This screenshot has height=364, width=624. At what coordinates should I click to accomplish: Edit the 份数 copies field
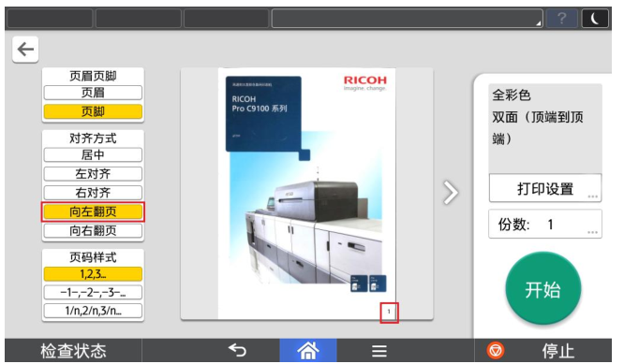545,225
